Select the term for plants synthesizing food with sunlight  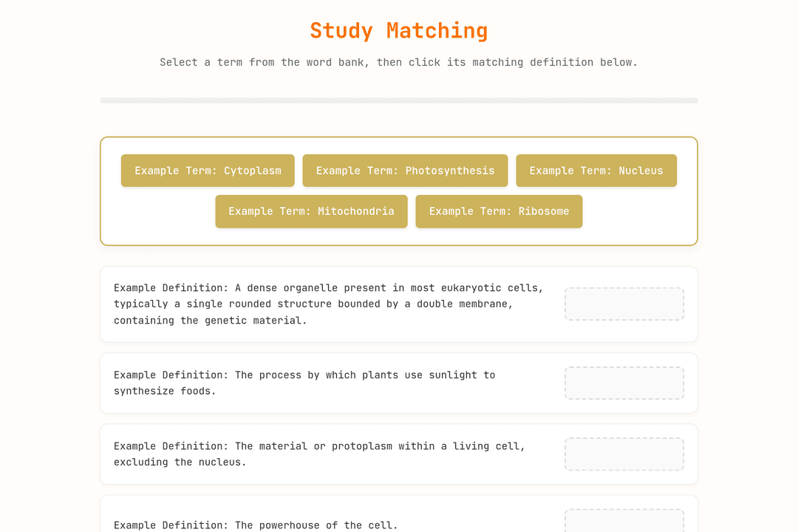point(405,171)
